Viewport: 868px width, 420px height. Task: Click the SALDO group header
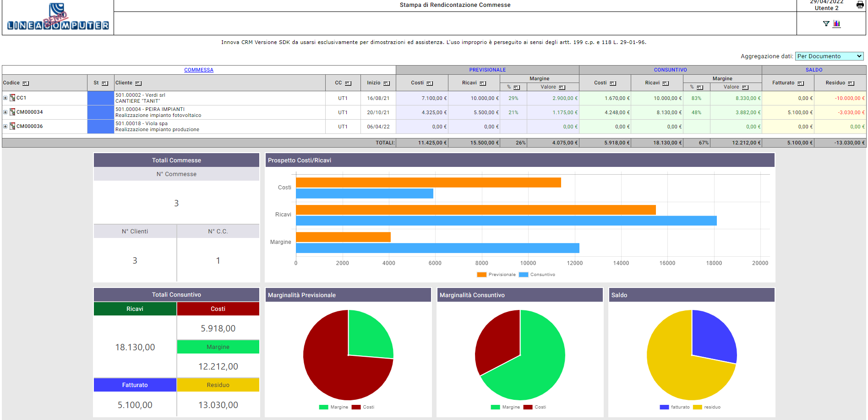(814, 70)
